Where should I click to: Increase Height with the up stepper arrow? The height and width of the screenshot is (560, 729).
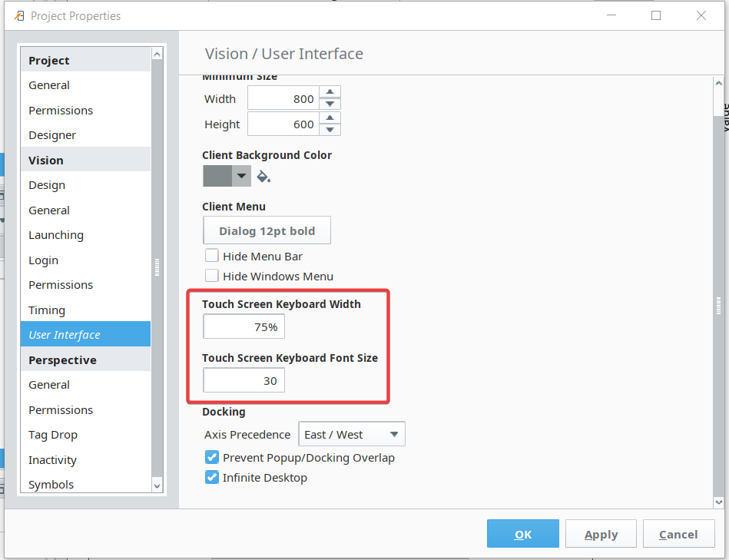pyautogui.click(x=330, y=118)
